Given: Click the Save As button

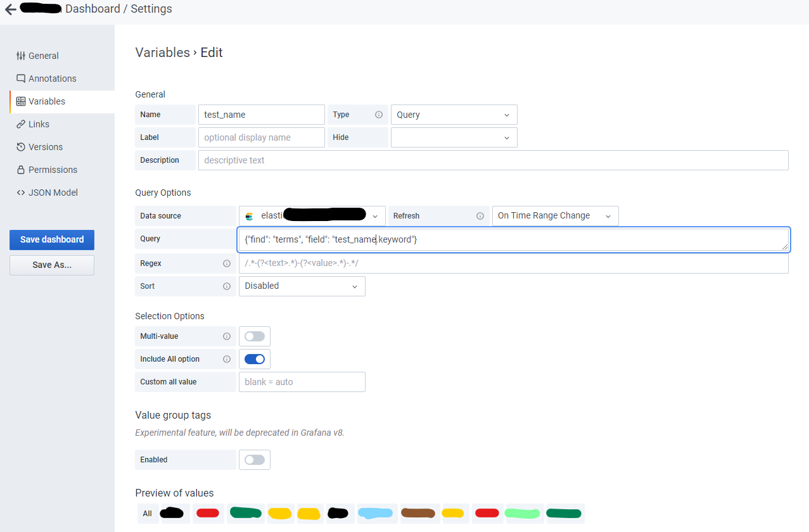Looking at the screenshot, I should pos(51,265).
